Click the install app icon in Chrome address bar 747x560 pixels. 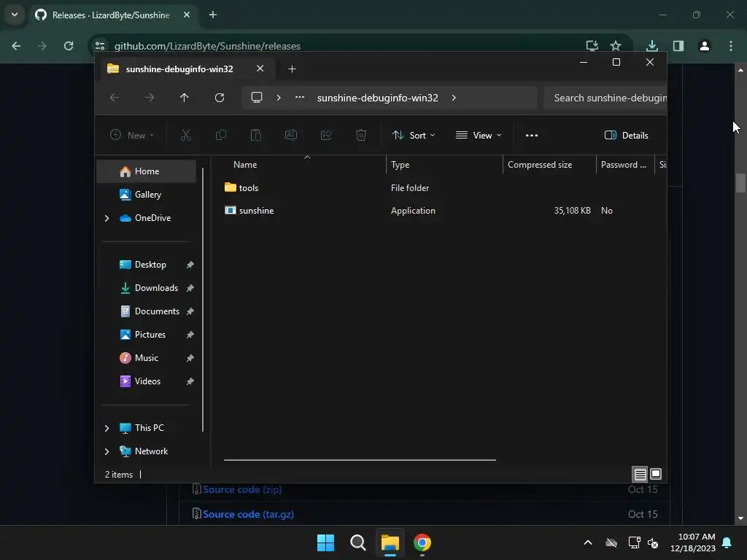pyautogui.click(x=592, y=46)
